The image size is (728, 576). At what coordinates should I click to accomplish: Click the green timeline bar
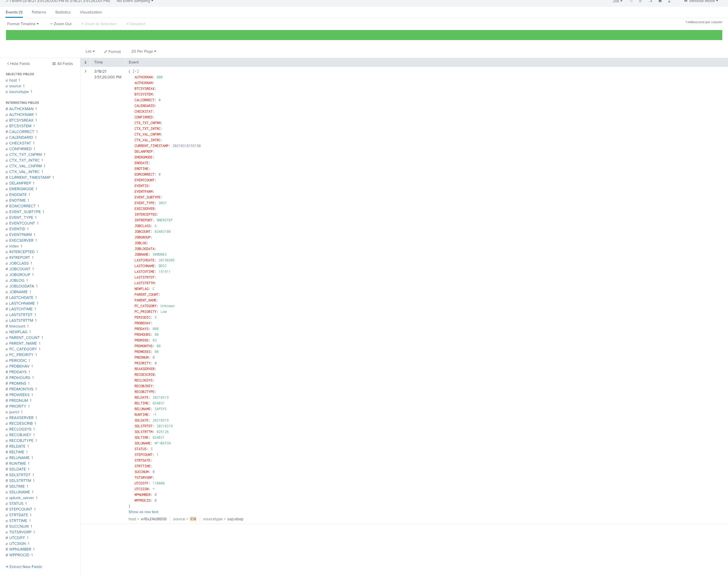pos(364,35)
